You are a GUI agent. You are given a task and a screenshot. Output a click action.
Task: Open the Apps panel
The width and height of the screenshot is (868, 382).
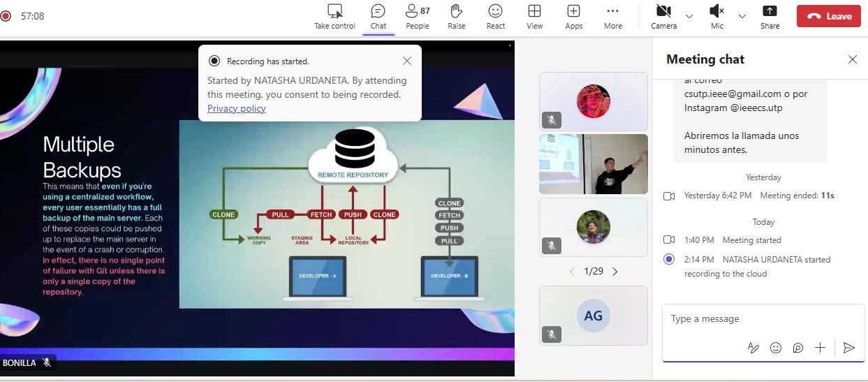tap(573, 16)
